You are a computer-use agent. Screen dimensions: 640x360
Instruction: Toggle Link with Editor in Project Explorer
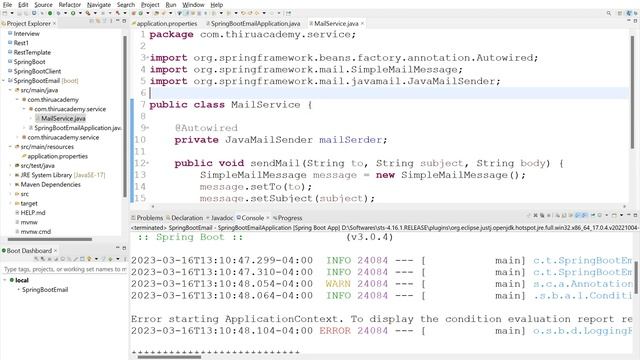[98, 21]
